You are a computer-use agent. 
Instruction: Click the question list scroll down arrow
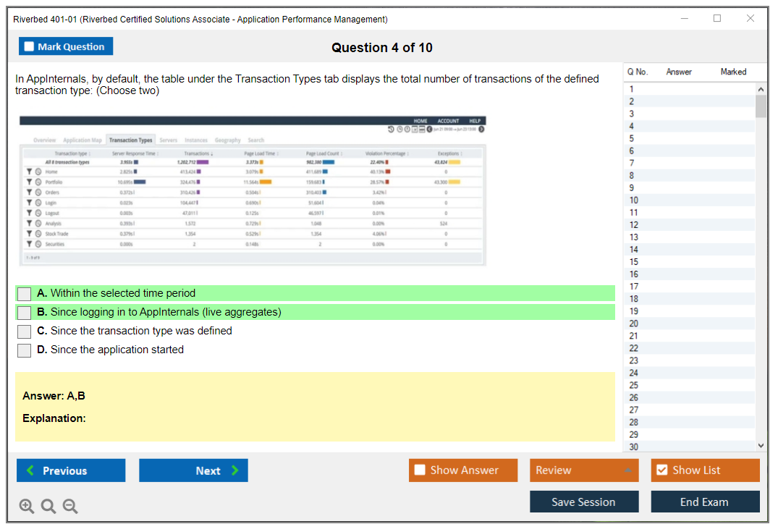point(760,445)
